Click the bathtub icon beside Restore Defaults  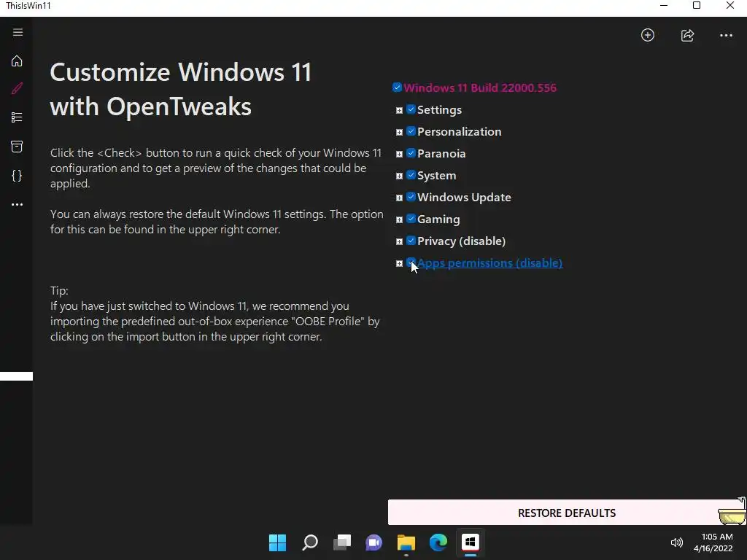click(x=732, y=511)
